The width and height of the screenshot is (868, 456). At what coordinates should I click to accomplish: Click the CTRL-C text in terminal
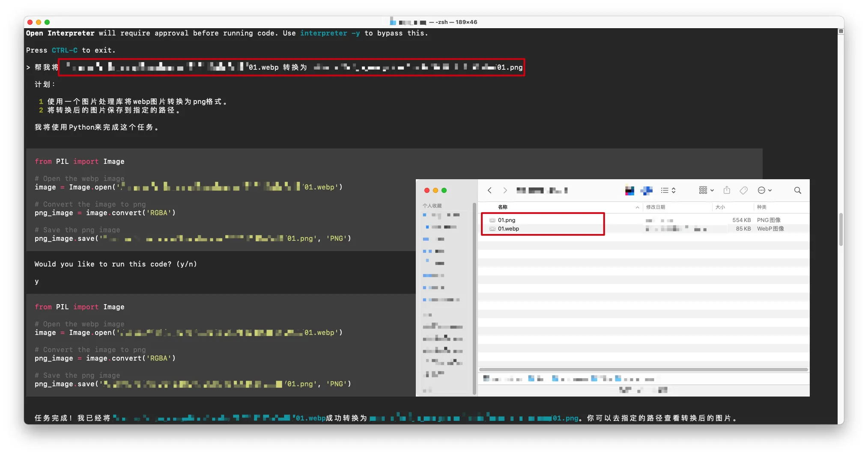coord(65,50)
